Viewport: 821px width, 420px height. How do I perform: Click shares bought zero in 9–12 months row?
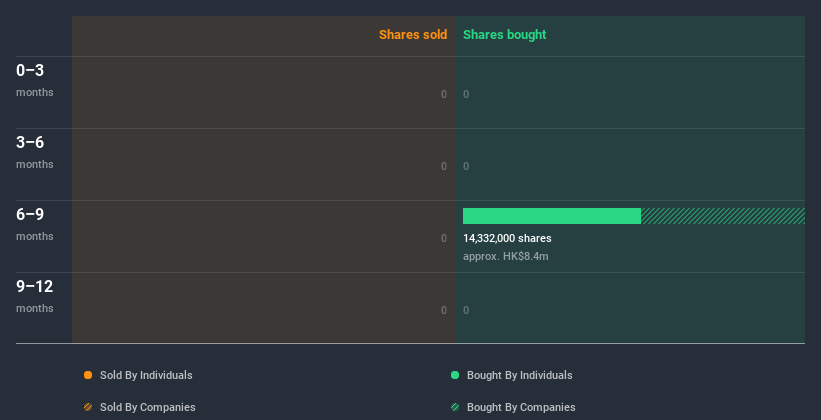pyautogui.click(x=466, y=311)
